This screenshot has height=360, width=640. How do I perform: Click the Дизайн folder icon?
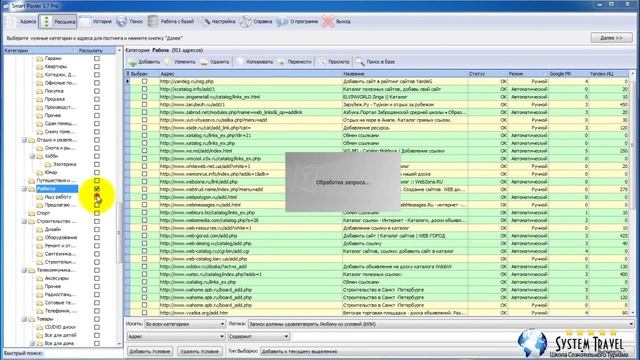[x=40, y=229]
